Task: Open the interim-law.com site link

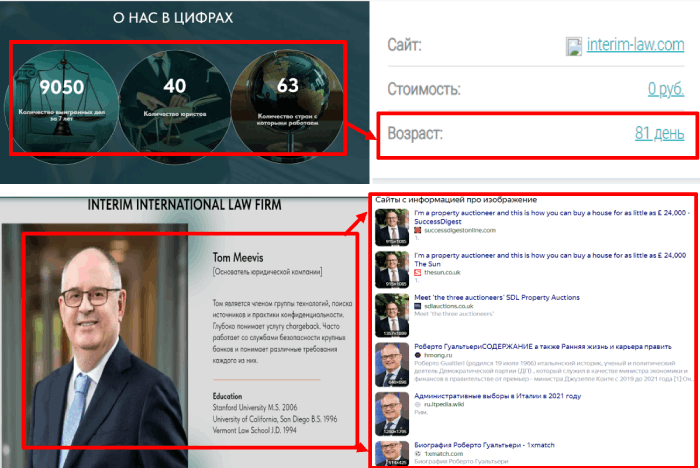Action: coord(634,45)
